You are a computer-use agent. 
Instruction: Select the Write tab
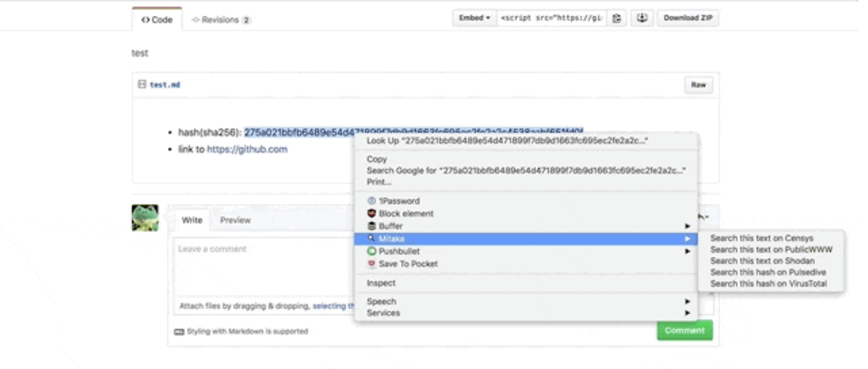tap(192, 220)
